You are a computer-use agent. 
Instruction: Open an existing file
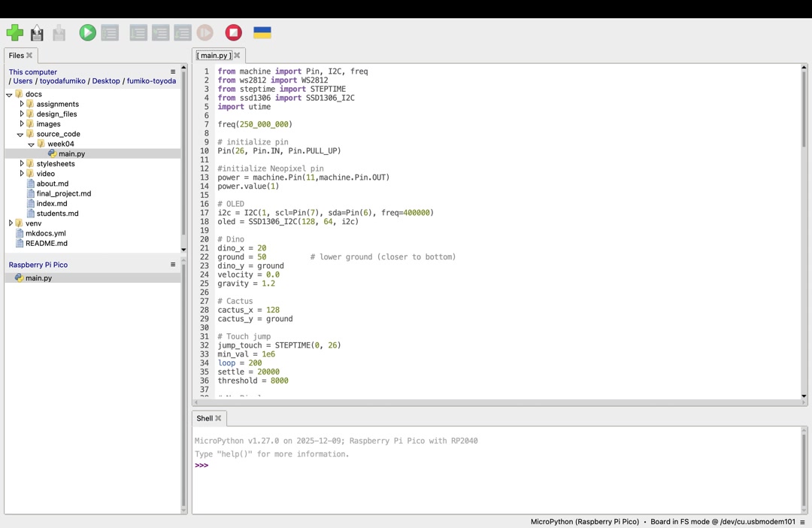tap(36, 32)
